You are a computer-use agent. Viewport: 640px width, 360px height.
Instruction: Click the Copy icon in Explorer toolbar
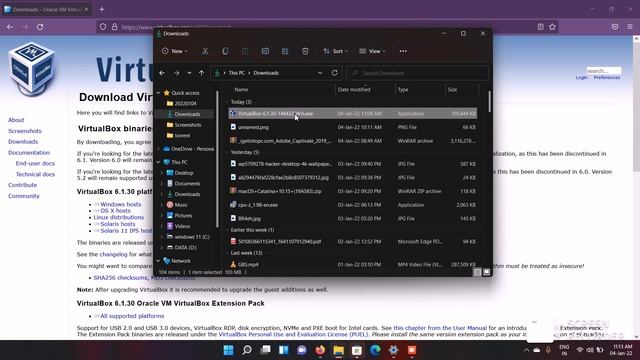coord(225,51)
